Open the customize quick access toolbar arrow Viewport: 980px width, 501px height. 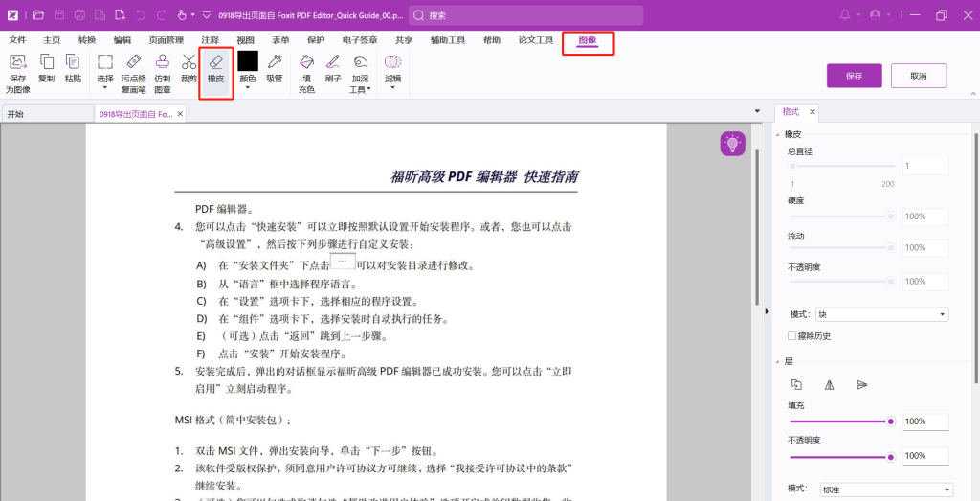click(x=207, y=15)
